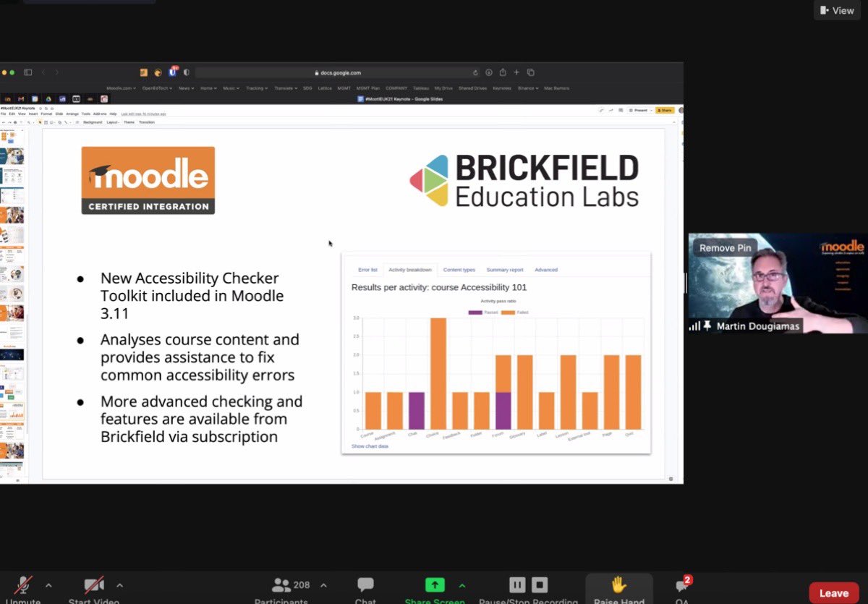Open audio options arrow beside Unmute
The height and width of the screenshot is (604, 868).
click(48, 585)
